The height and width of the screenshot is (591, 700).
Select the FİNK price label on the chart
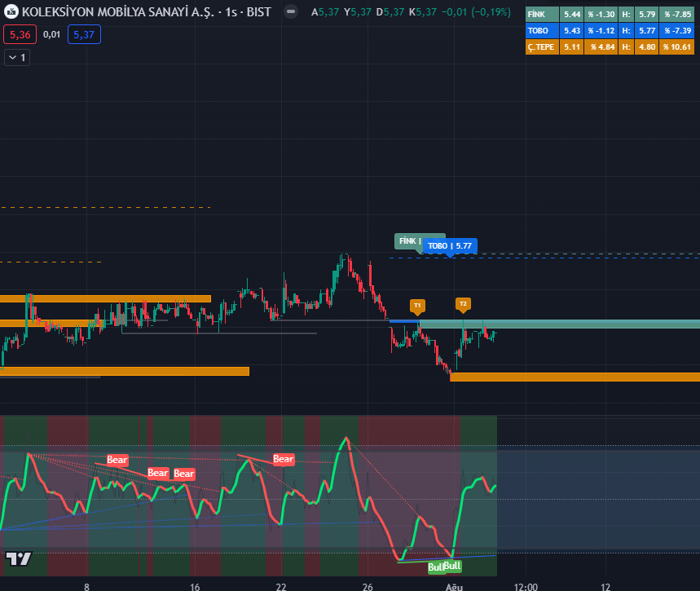pyautogui.click(x=409, y=240)
